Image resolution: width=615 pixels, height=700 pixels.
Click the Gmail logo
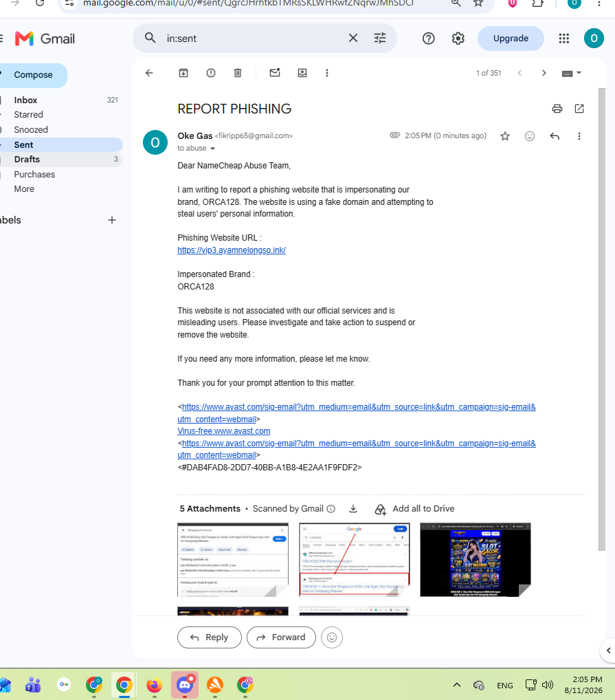pyautogui.click(x=45, y=39)
